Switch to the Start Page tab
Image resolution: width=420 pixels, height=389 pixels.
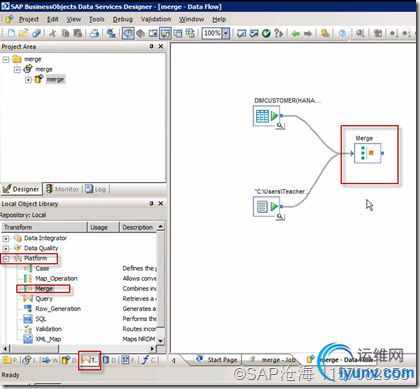click(217, 360)
